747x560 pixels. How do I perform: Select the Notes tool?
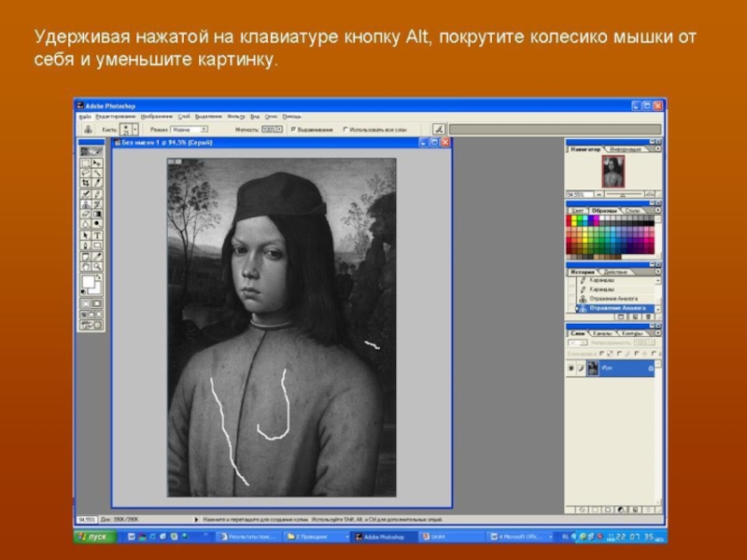(86, 257)
